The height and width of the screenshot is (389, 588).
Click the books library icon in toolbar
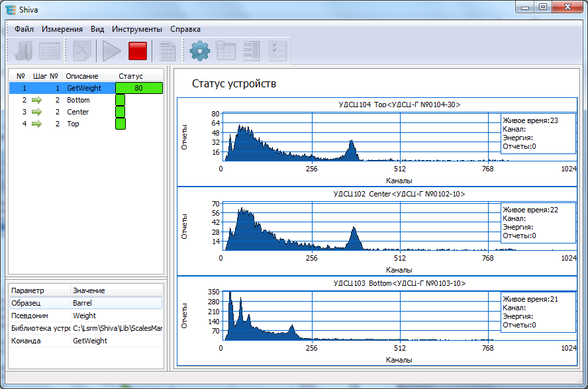click(x=24, y=51)
